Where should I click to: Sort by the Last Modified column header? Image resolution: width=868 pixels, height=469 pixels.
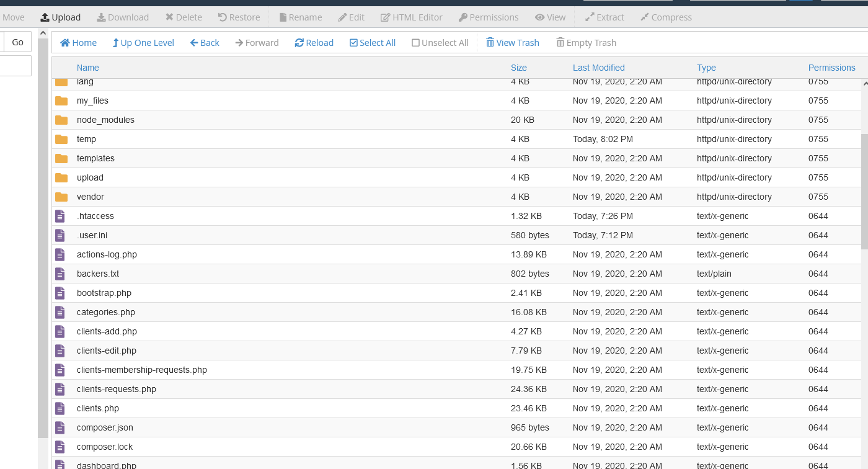pyautogui.click(x=598, y=68)
